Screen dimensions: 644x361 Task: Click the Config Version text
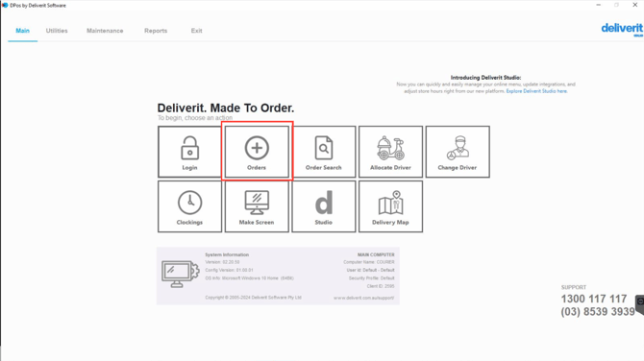[x=229, y=271]
